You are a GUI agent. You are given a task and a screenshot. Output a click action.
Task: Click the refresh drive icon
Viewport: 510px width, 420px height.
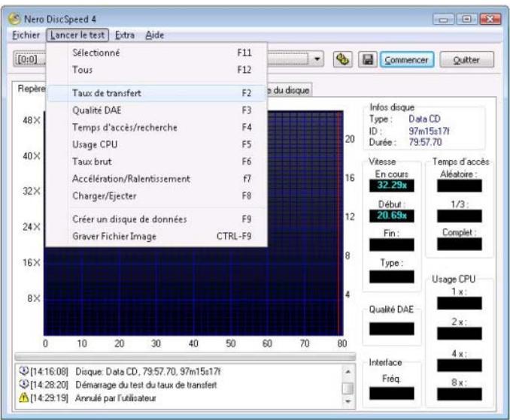tap(343, 59)
